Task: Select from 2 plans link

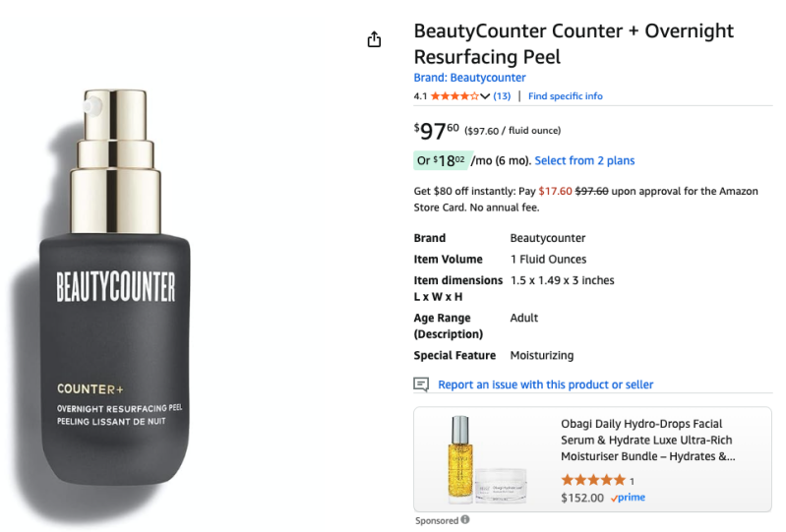Action: click(x=584, y=161)
